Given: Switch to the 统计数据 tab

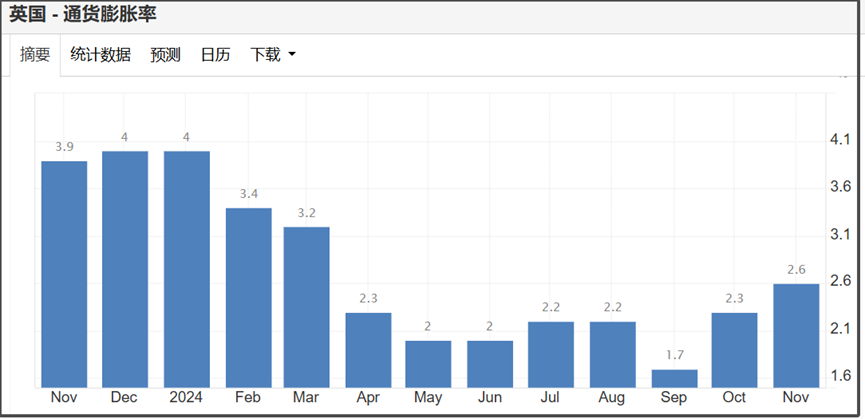Looking at the screenshot, I should coord(100,55).
